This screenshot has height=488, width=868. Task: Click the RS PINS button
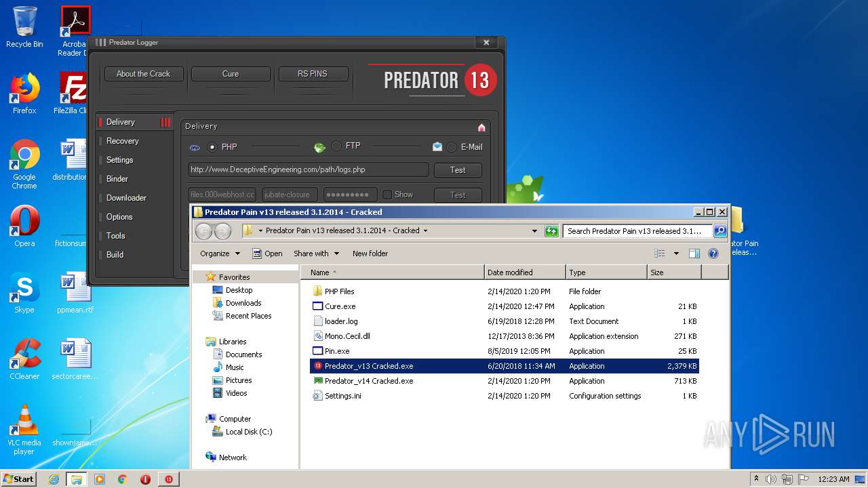(x=313, y=74)
